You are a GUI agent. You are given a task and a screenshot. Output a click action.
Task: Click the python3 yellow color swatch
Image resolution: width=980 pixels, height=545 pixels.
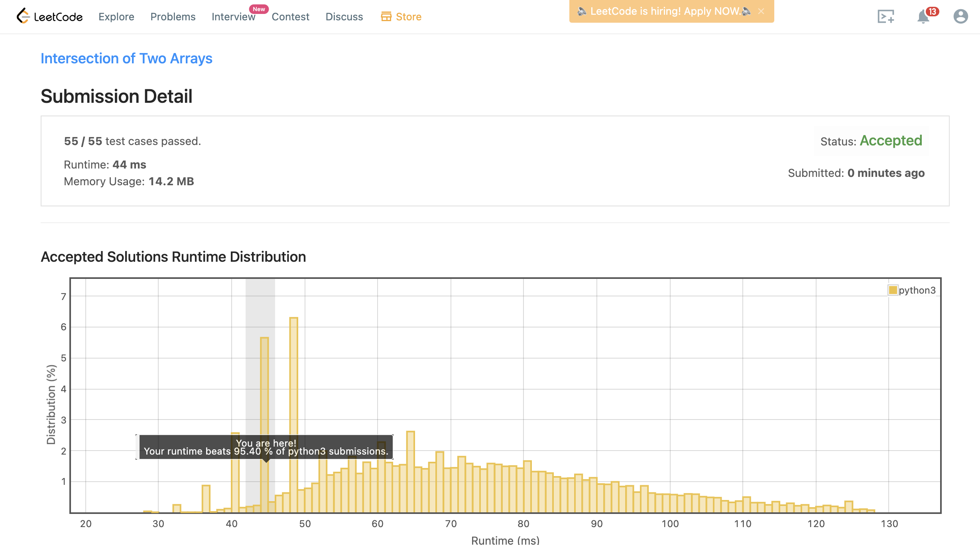pos(893,290)
